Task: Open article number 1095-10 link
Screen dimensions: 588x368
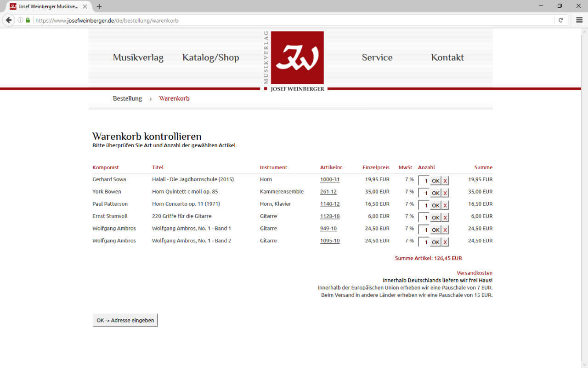Action: (330, 241)
